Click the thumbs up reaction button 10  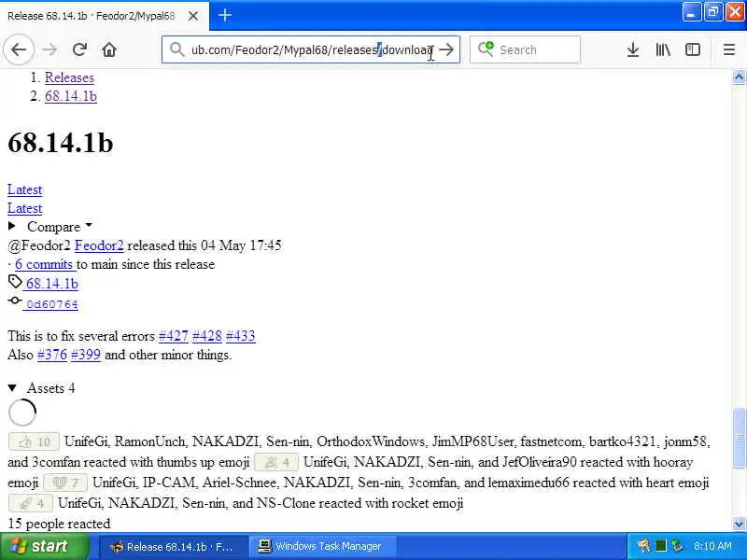tap(34, 441)
